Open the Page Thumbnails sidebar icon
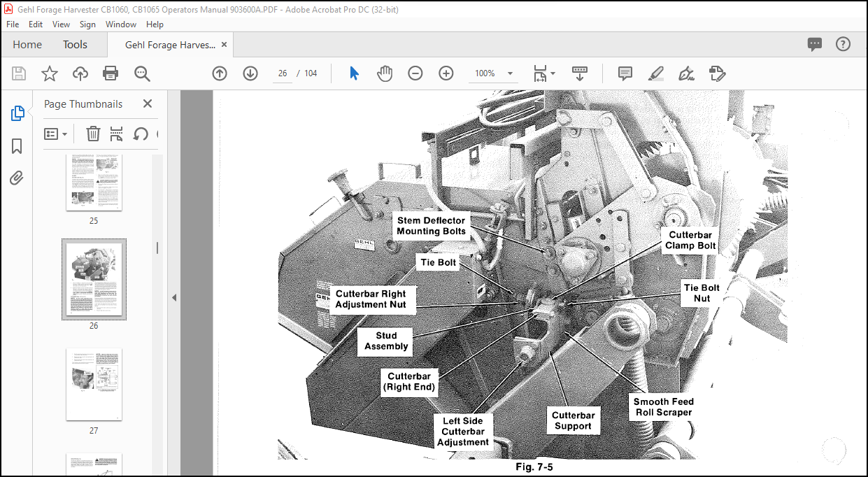 [17, 113]
